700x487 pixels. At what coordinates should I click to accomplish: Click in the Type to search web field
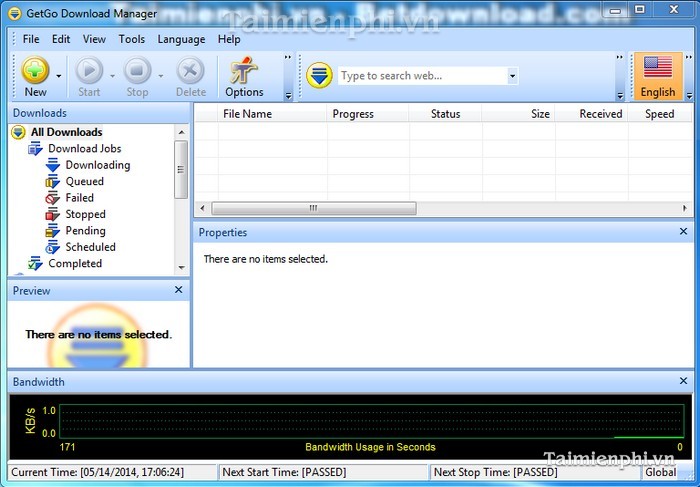tap(423, 76)
